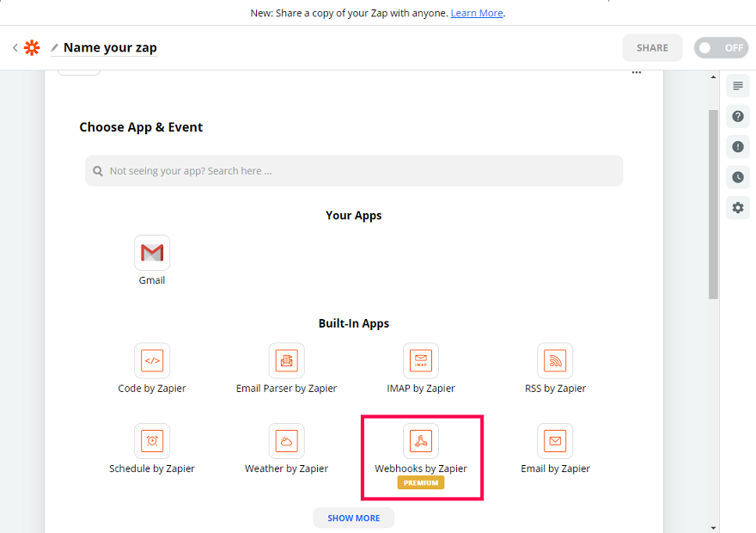This screenshot has width=756, height=533.
Task: Open the alerts exclamation icon
Action: point(738,147)
